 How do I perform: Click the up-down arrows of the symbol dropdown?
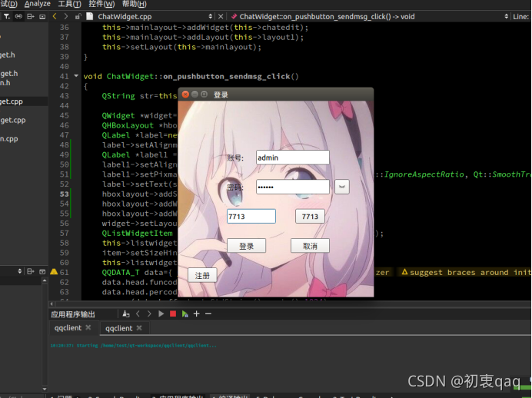(506, 16)
